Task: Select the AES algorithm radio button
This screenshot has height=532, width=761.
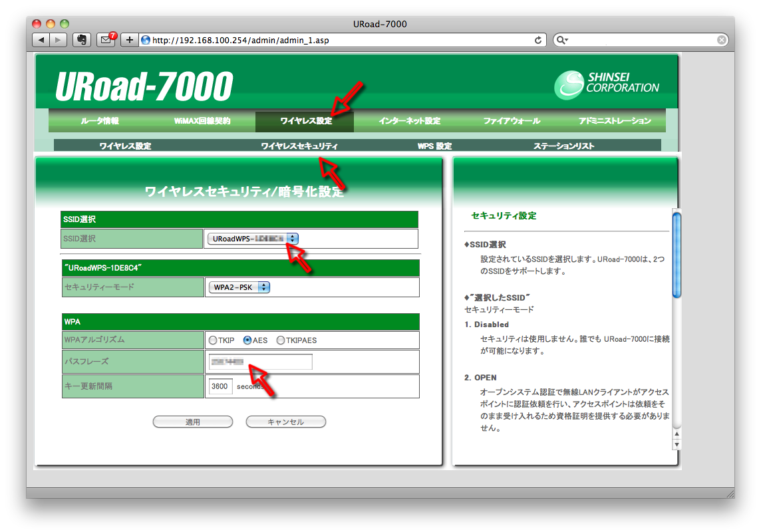Action: coord(247,340)
